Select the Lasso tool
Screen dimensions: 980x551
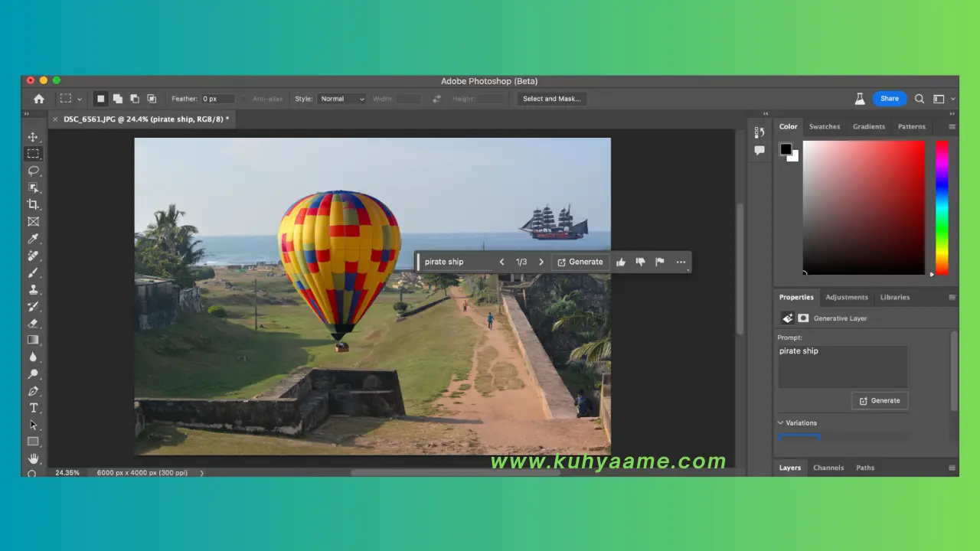coord(33,171)
